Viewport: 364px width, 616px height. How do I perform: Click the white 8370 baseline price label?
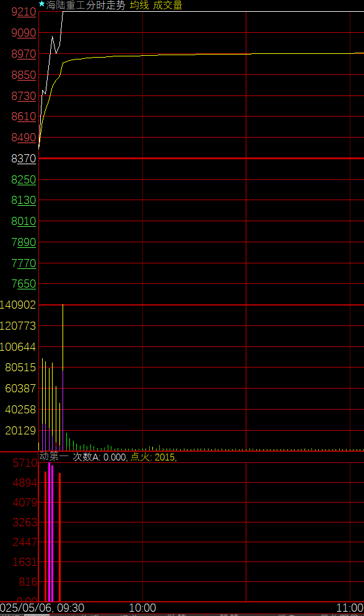24,159
